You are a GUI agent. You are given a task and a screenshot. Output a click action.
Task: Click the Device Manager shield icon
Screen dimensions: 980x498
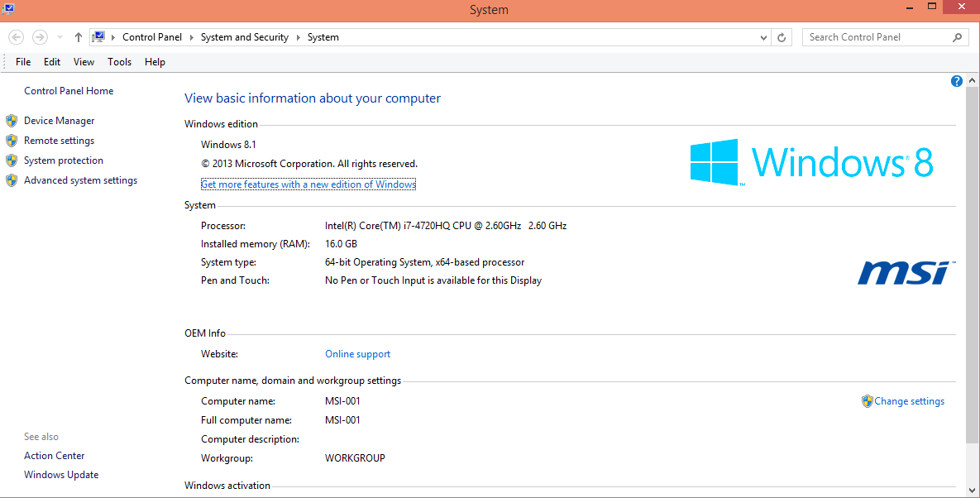point(12,121)
